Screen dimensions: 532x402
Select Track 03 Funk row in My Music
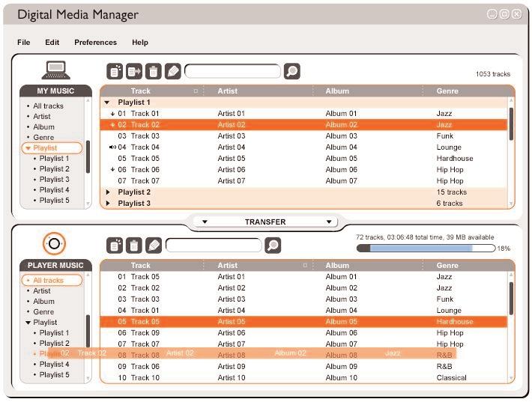click(303, 136)
